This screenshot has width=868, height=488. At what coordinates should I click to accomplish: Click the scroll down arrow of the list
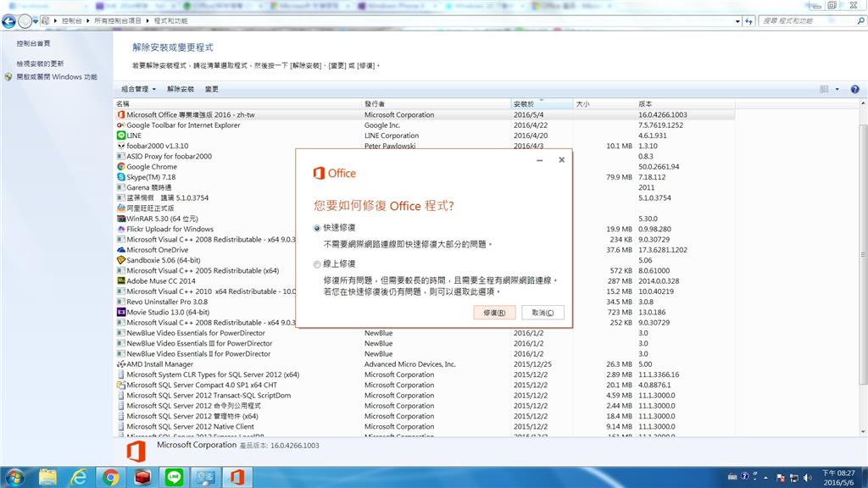click(863, 431)
